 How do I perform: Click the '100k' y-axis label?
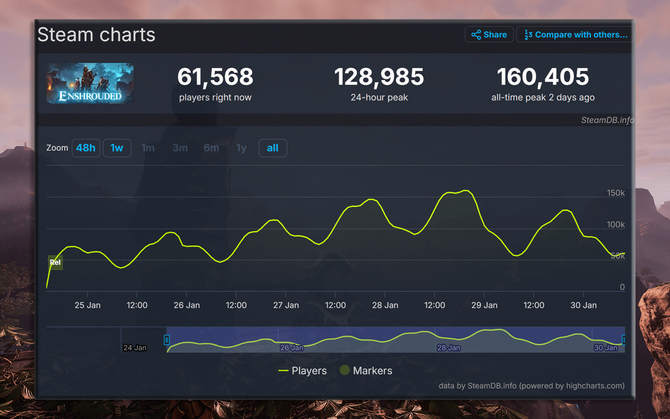(616, 225)
